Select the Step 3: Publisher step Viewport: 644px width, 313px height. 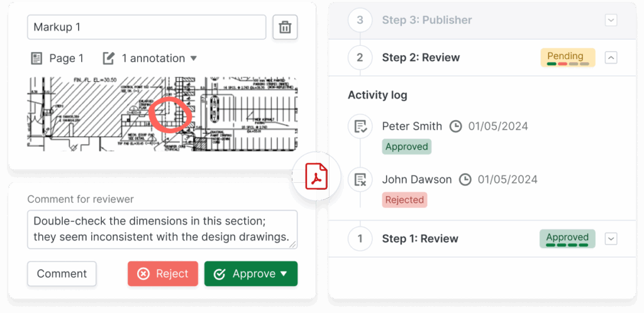pos(426,20)
